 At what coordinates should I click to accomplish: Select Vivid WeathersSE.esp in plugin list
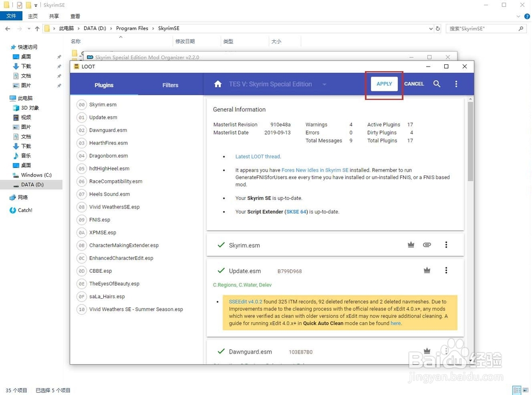pyautogui.click(x=114, y=207)
